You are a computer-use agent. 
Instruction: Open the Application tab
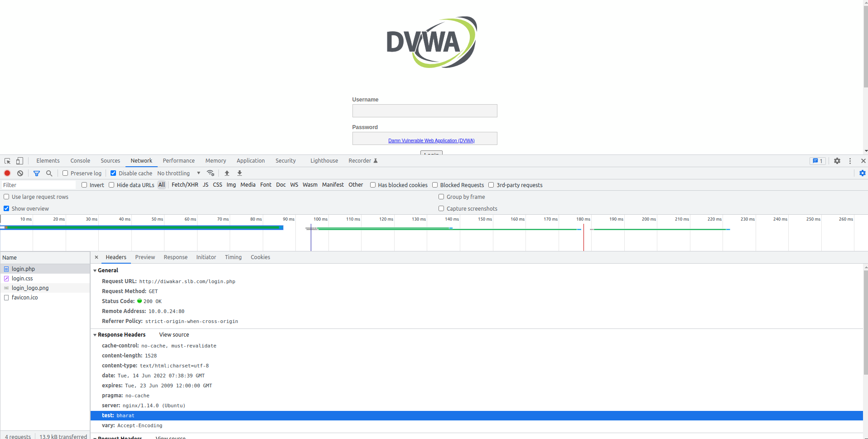pyautogui.click(x=251, y=161)
